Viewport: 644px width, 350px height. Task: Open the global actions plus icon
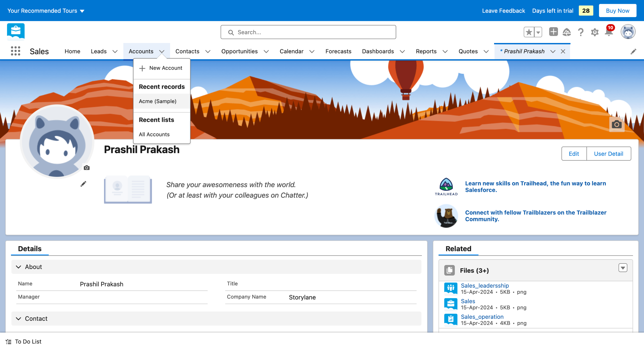pyautogui.click(x=553, y=32)
